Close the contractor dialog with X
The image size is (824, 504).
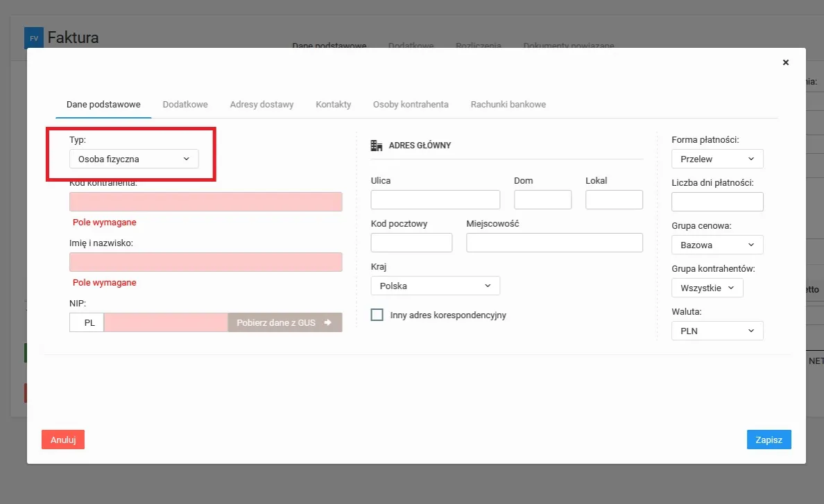point(786,62)
